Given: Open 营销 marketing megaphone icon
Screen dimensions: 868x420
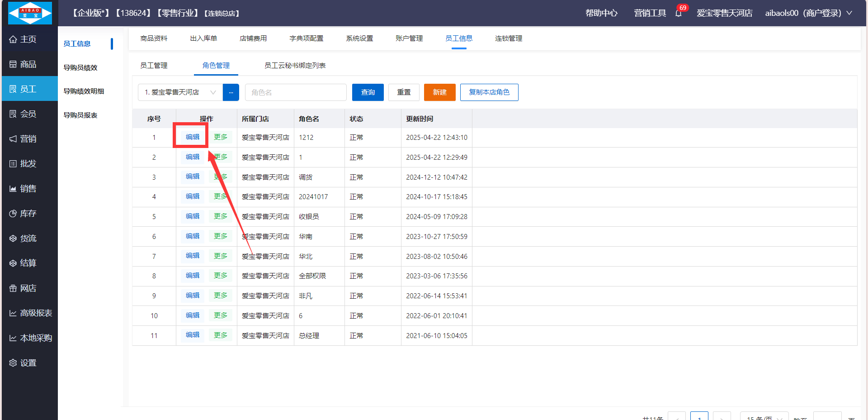Looking at the screenshot, I should pos(13,139).
